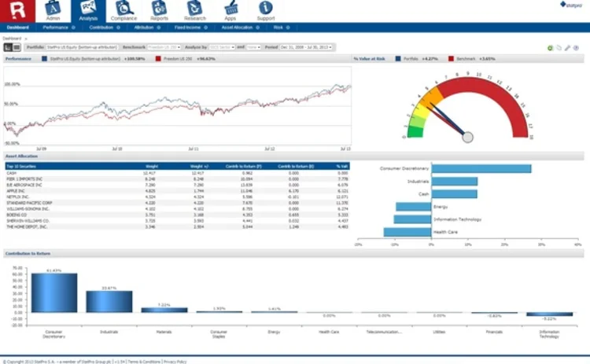Switch to table view toggle
This screenshot has height=364, width=590.
[x=17, y=47]
